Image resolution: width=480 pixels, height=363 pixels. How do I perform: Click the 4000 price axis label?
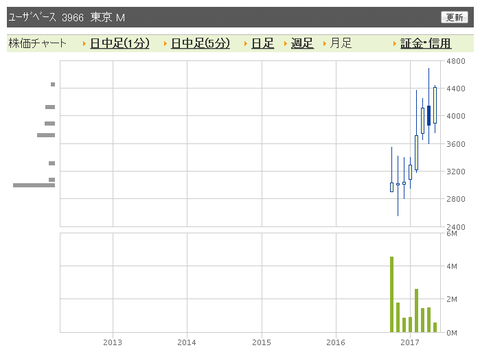click(x=456, y=116)
